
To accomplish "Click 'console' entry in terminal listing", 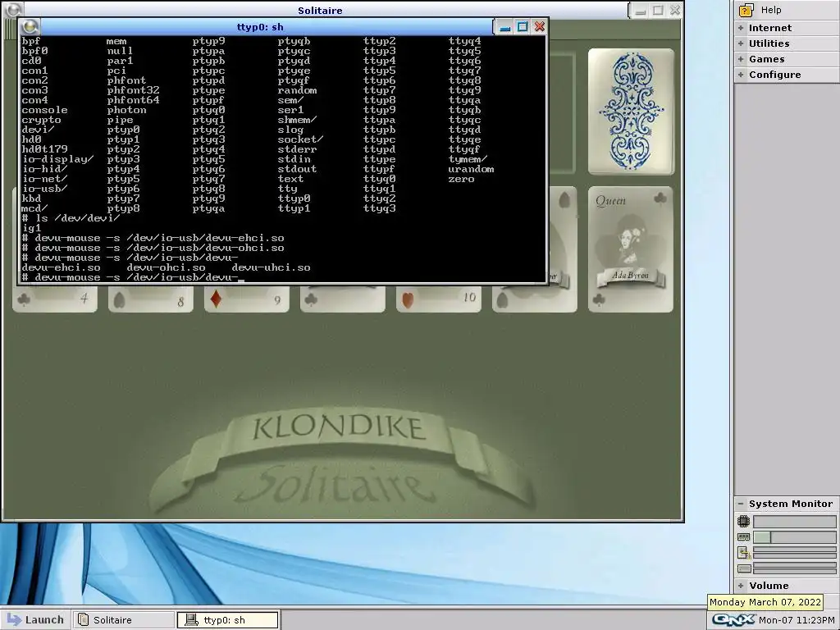I will pyautogui.click(x=44, y=110).
